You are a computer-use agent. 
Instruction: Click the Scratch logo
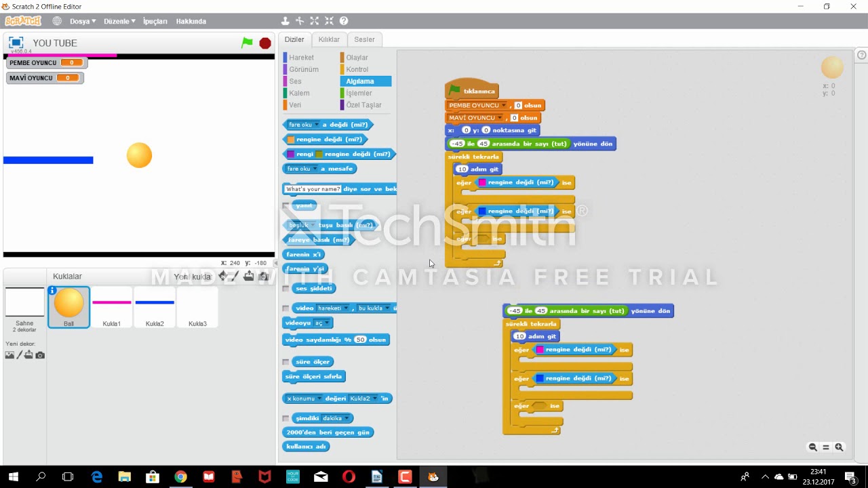[x=24, y=21]
